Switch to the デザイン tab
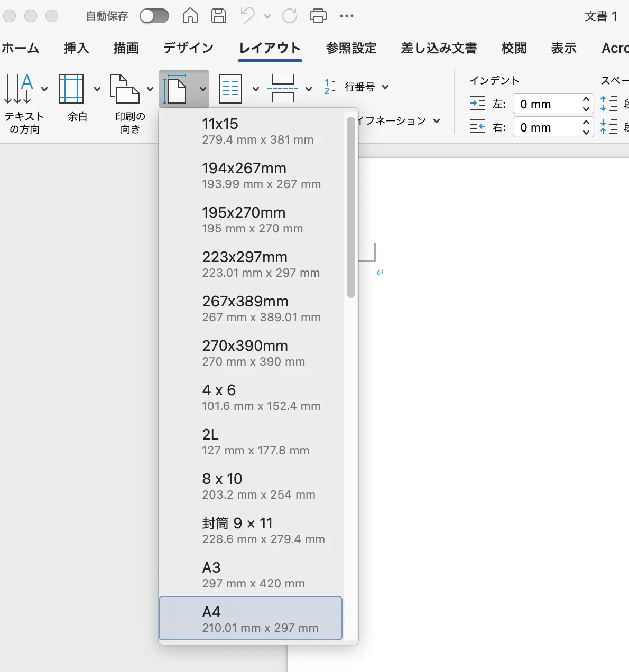 (189, 48)
